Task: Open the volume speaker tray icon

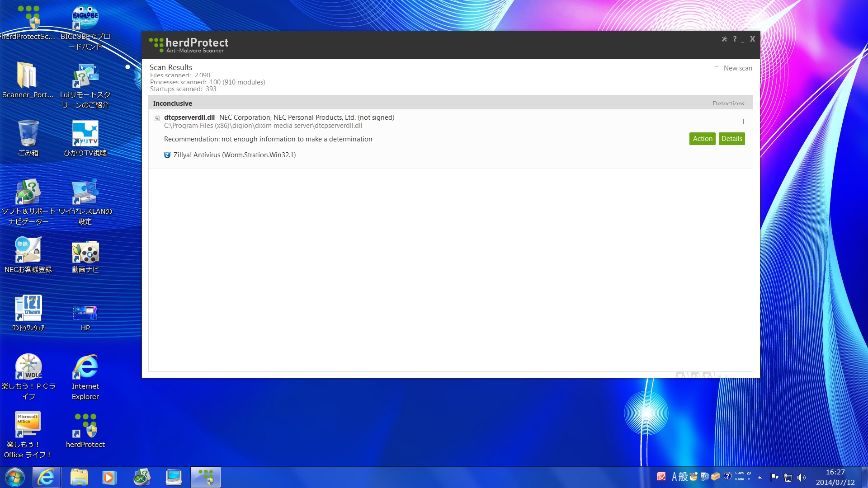Action: pyautogui.click(x=801, y=477)
